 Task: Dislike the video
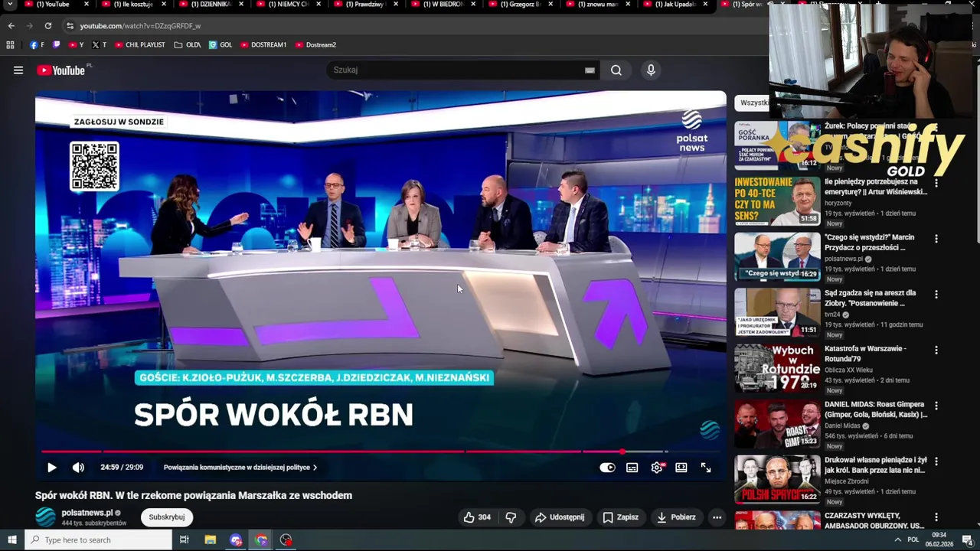[511, 517]
